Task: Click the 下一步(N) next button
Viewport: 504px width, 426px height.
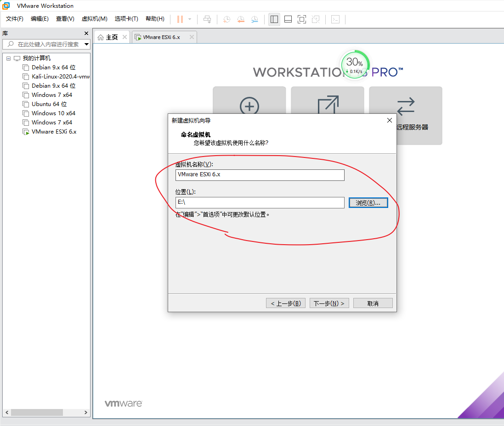Action: coord(329,303)
